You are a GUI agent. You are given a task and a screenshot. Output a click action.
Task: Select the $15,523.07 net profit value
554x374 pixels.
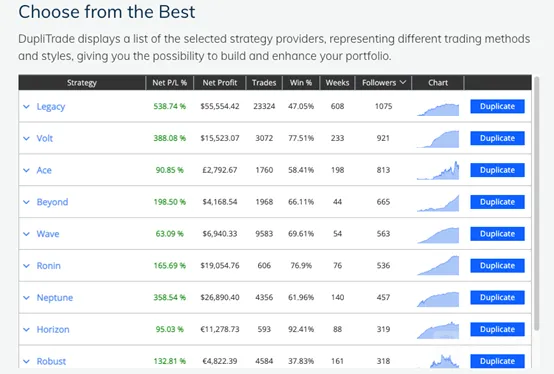click(220, 138)
